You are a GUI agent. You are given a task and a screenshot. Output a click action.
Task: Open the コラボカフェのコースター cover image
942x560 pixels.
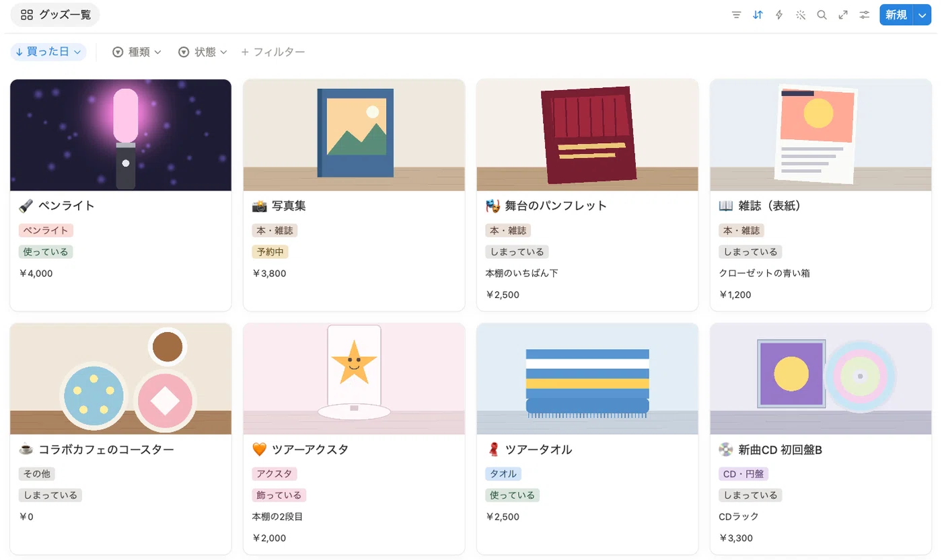click(x=120, y=378)
